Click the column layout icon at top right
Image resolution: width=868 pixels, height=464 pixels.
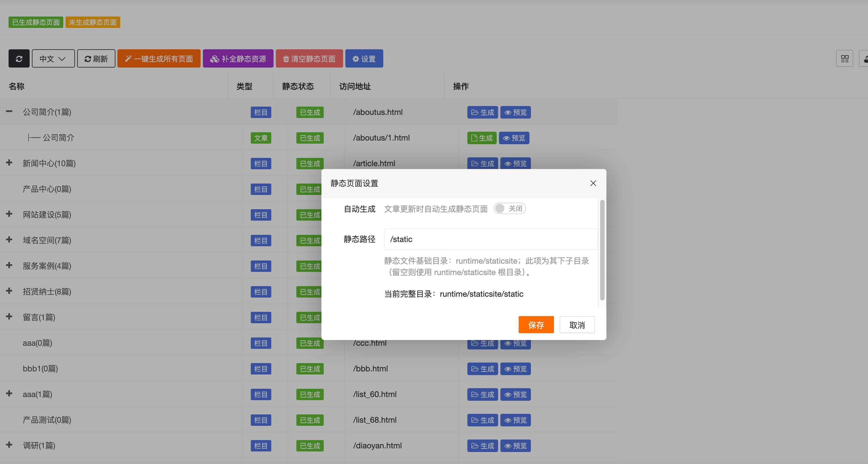click(x=844, y=58)
